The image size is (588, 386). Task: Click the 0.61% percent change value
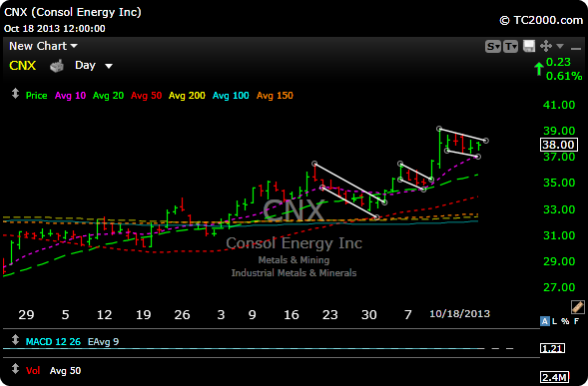point(564,76)
